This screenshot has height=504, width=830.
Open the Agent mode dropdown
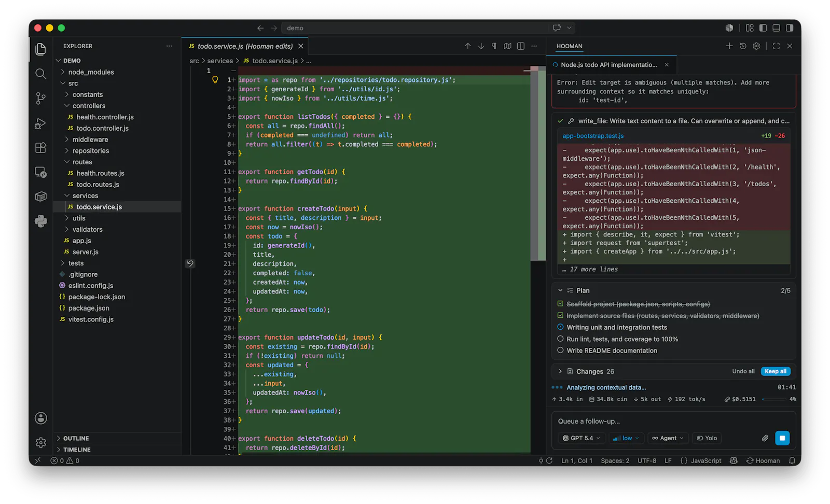point(668,438)
